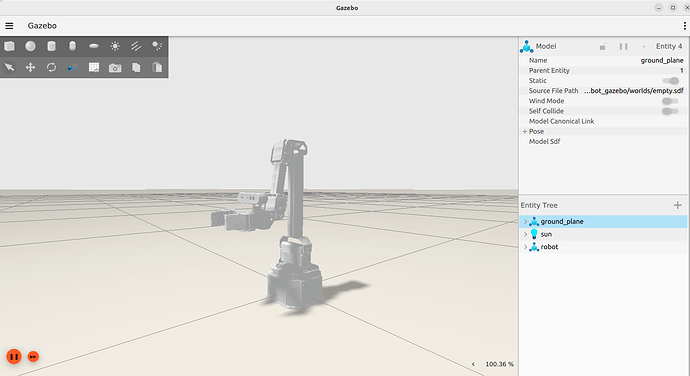This screenshot has width=690, height=376.
Task: Open the three-dot plugins menu
Action: (684, 26)
